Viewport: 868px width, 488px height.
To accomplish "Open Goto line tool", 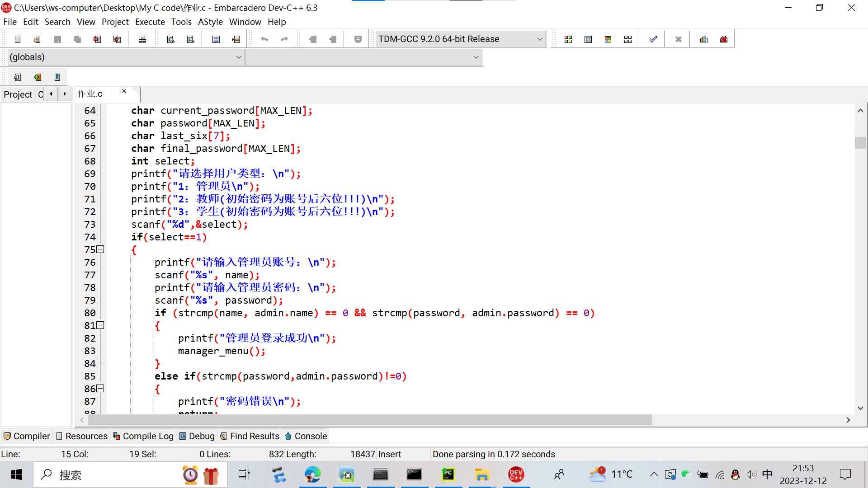I will (x=236, y=39).
